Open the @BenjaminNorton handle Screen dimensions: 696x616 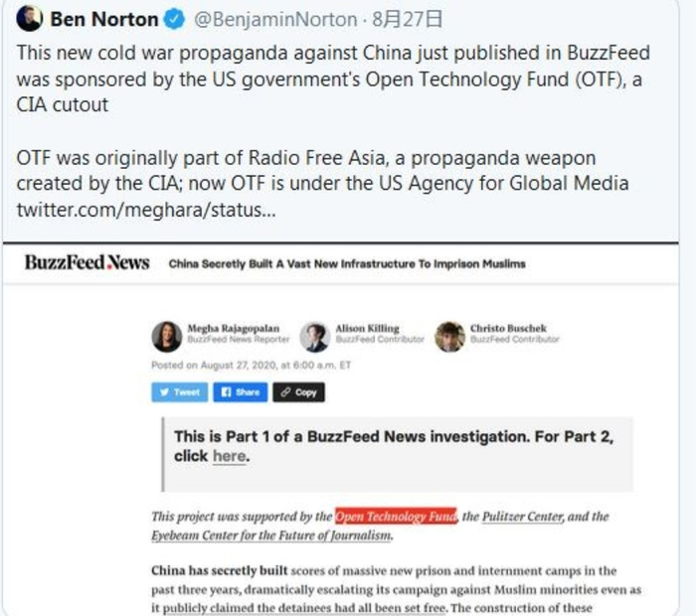[x=275, y=20]
